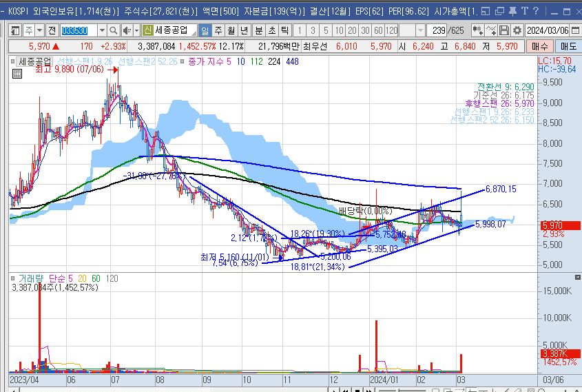Click the green 신 badge icon
This screenshot has width=582, height=392.
[147, 30]
